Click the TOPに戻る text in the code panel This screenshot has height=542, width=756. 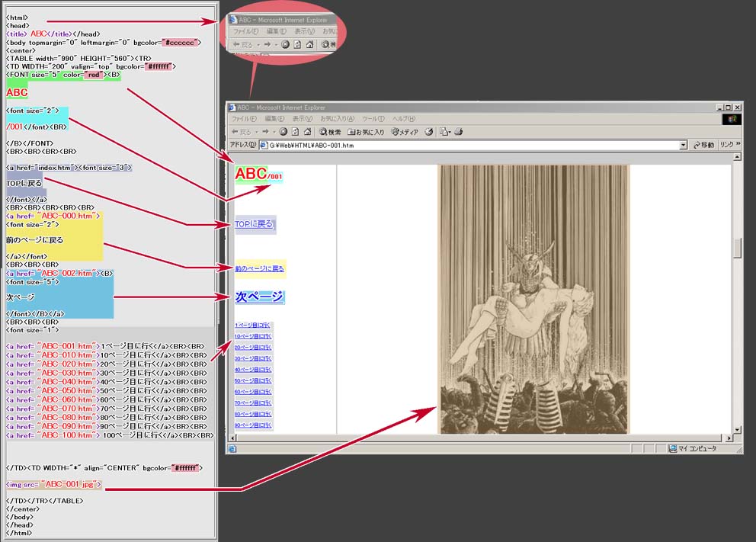pyautogui.click(x=24, y=183)
